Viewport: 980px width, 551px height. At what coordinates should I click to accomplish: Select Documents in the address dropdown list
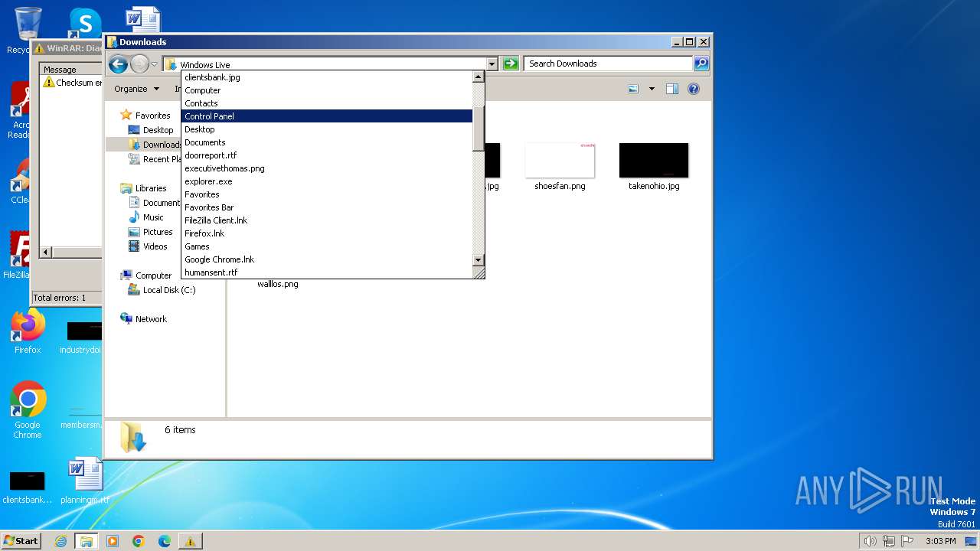pos(327,142)
